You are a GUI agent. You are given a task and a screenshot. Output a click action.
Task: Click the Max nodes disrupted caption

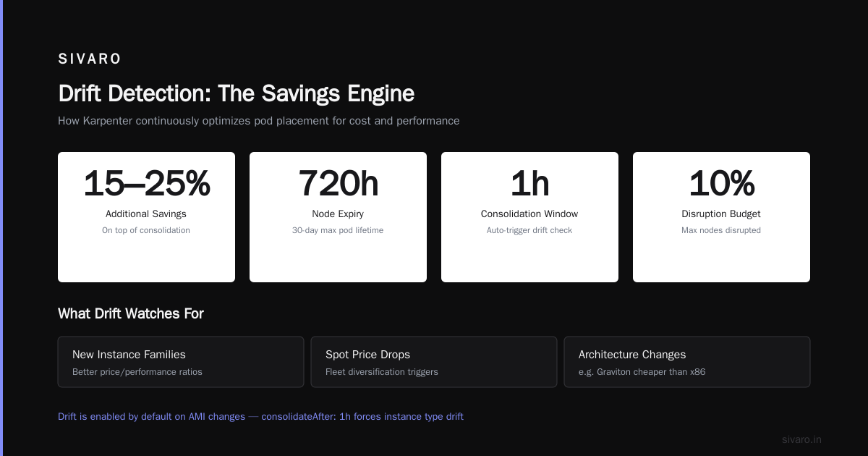[721, 230]
